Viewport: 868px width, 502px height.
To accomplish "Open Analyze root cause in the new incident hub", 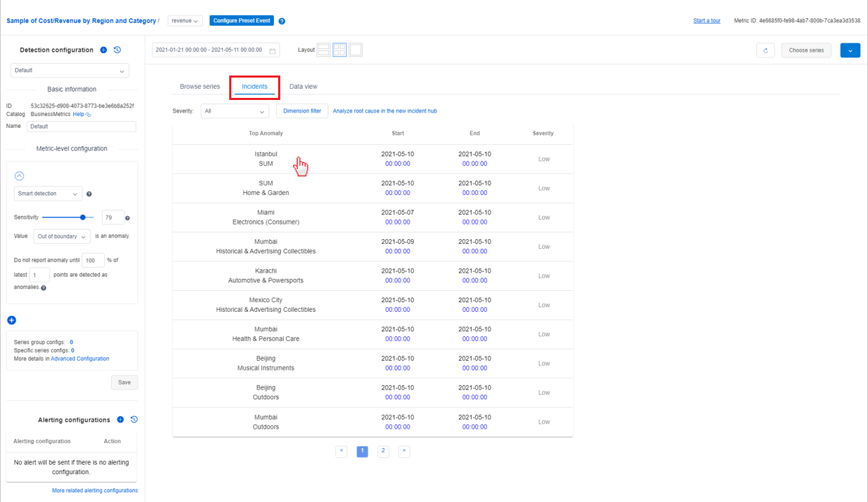I will coord(385,110).
